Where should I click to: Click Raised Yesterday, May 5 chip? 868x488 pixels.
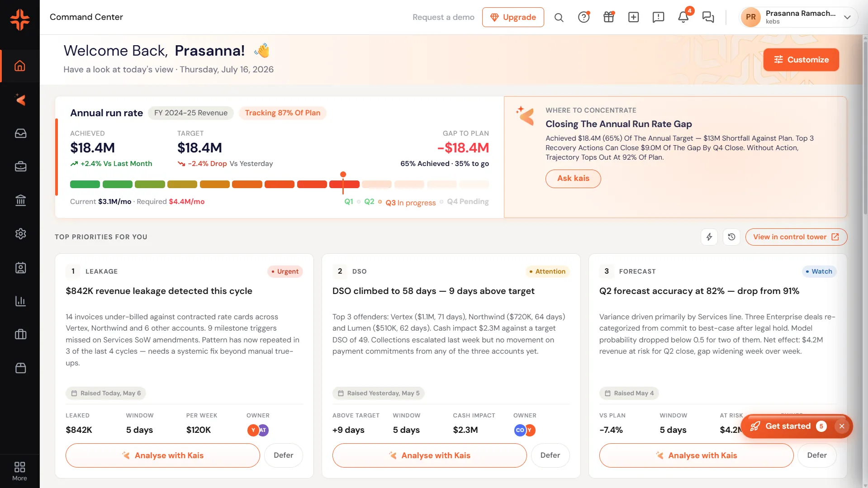tap(379, 393)
